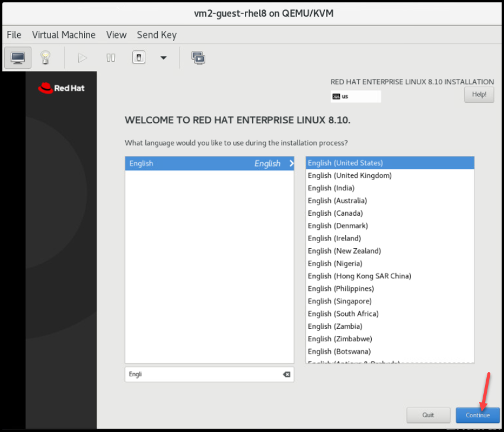Open the snapshots manager icon
This screenshot has height=432, width=504.
pos(198,57)
